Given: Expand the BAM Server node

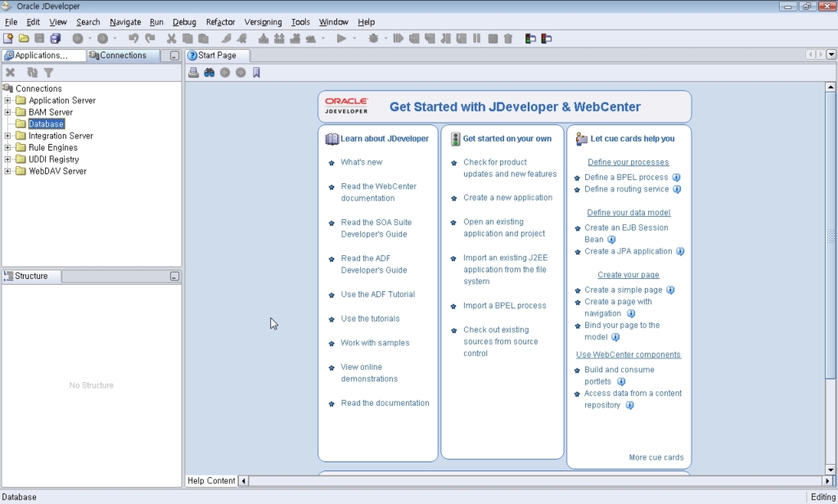Looking at the screenshot, I should [x=7, y=112].
